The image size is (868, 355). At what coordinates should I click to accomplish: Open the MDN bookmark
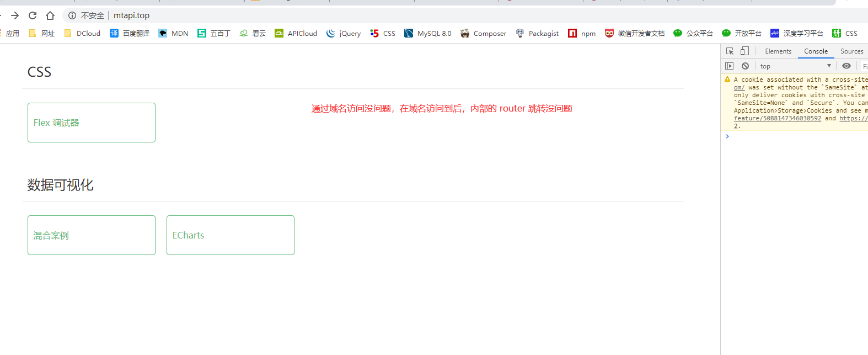[x=173, y=33]
